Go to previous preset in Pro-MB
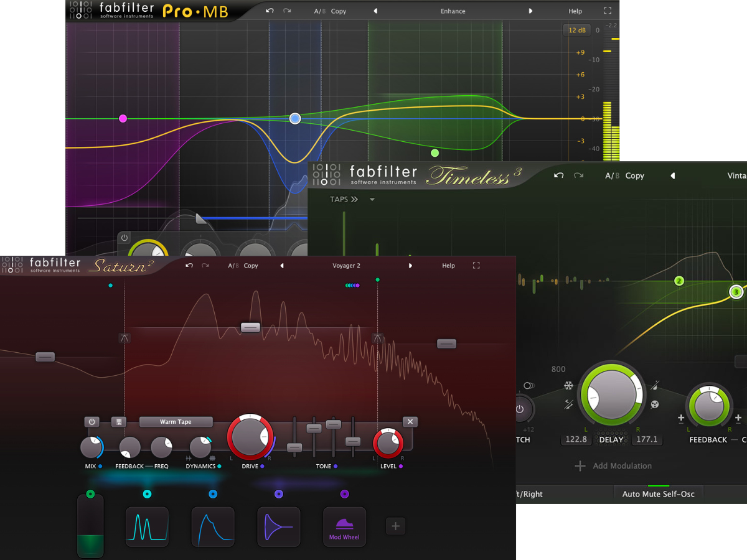This screenshot has width=747, height=560. point(375,11)
